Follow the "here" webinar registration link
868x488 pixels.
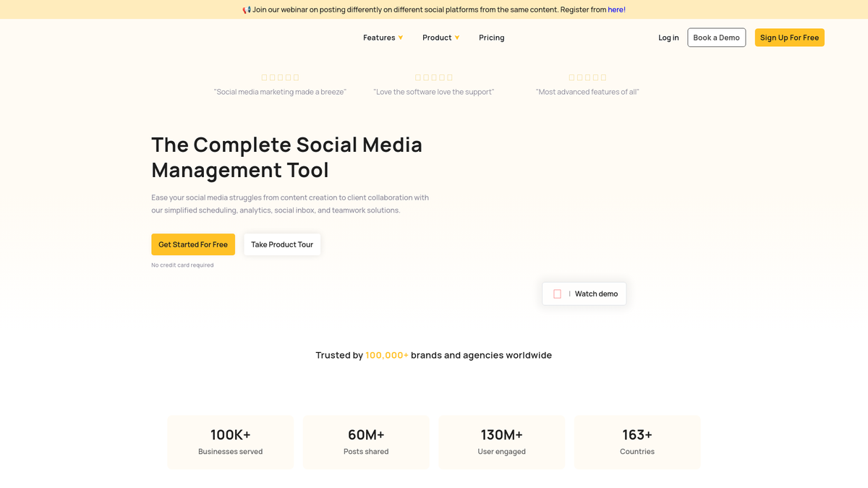tap(616, 10)
